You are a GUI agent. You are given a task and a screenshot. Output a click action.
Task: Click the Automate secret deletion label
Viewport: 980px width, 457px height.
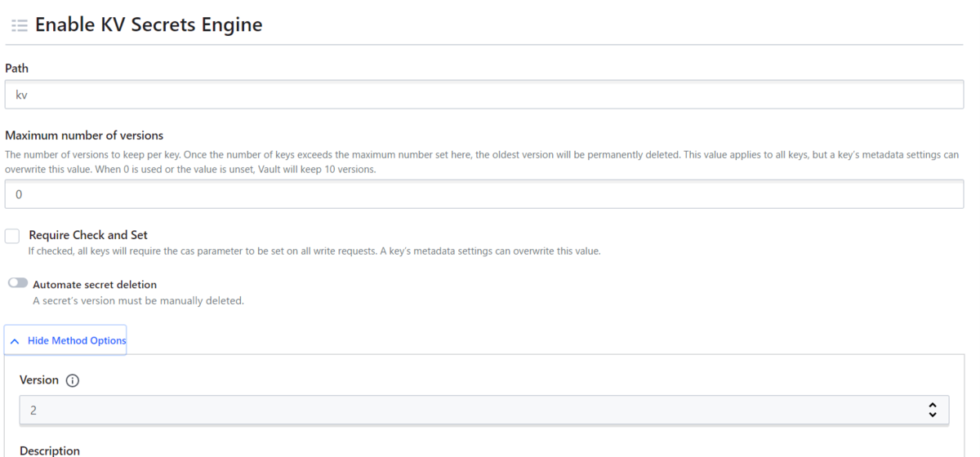click(x=94, y=285)
